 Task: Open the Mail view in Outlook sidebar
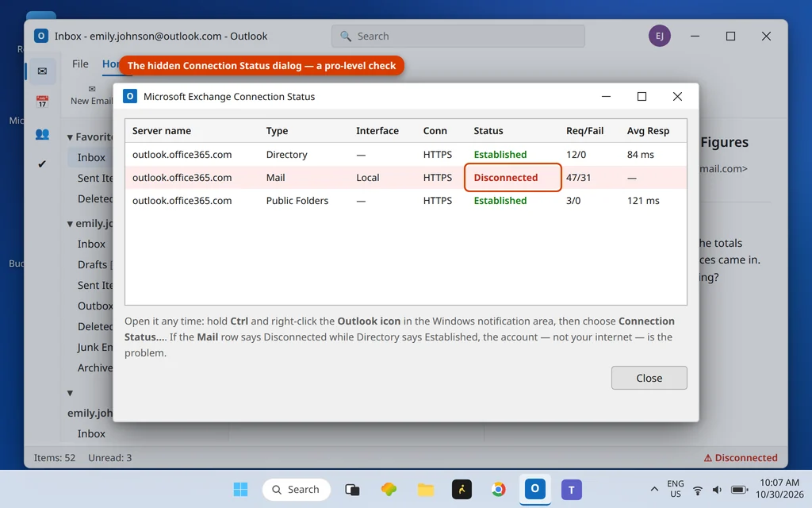point(42,71)
